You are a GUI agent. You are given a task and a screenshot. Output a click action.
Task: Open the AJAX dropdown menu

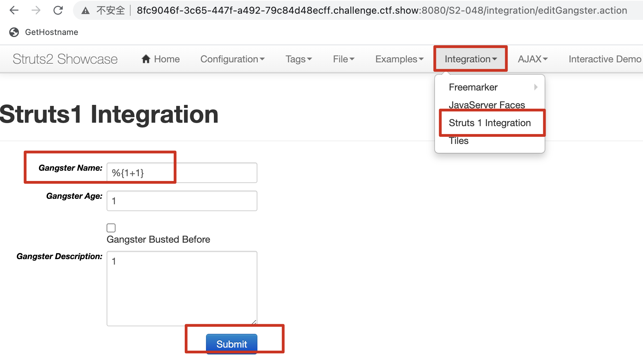(x=533, y=59)
